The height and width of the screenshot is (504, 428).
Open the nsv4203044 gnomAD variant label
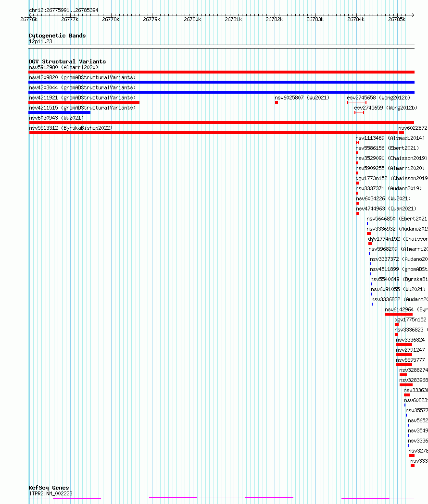tap(82, 87)
